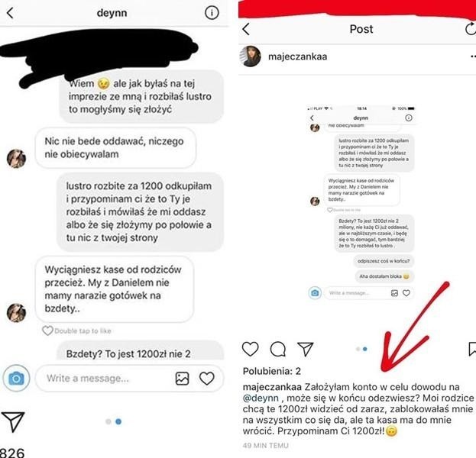Like the majeczankaa post with heart icon
Viewport: 476px width, 458px height.
click(x=250, y=349)
